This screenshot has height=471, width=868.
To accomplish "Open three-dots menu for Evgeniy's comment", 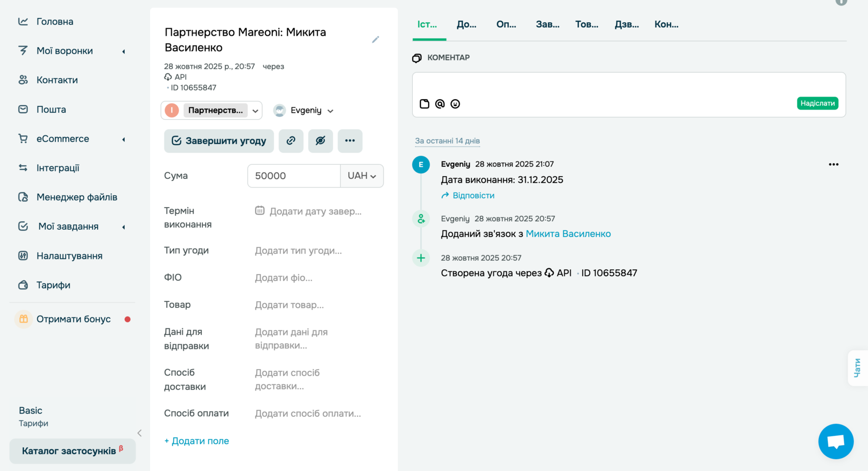I will 833,165.
